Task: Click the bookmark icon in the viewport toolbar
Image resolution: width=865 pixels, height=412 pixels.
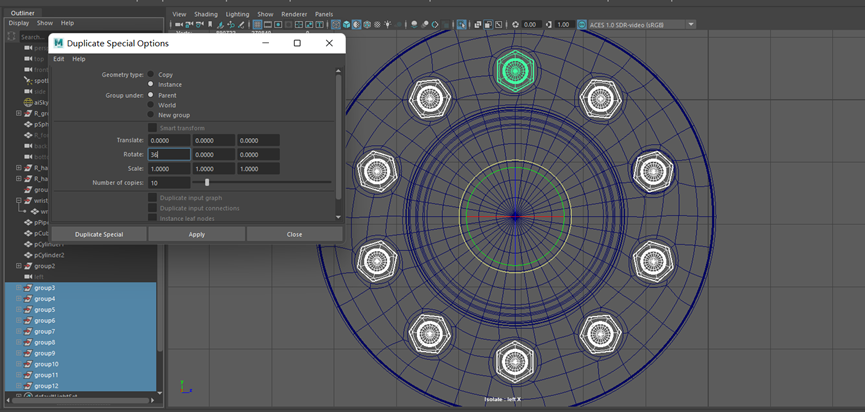Action: [x=210, y=24]
